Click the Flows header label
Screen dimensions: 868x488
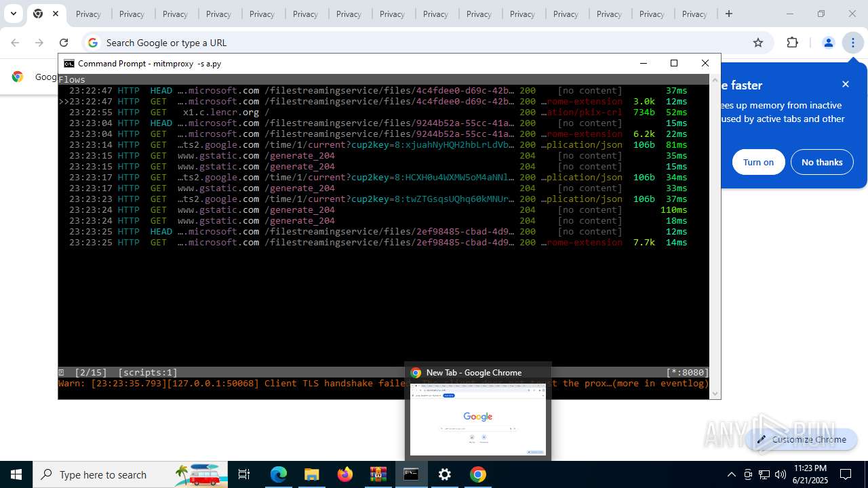[x=72, y=80]
